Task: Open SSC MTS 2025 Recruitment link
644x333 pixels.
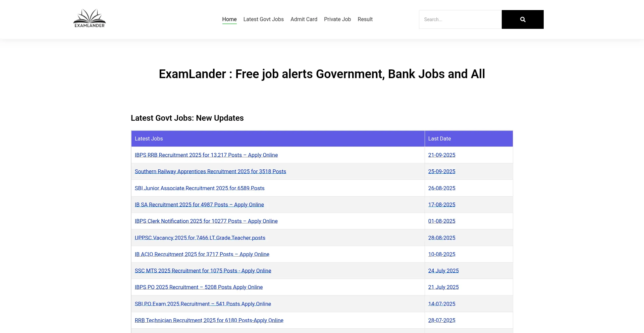Action: [203, 271]
